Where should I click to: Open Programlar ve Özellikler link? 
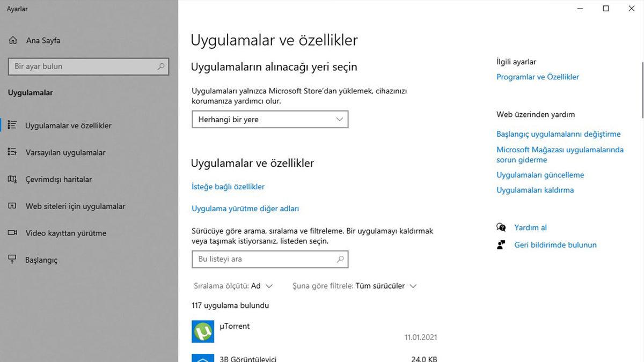[x=537, y=77]
